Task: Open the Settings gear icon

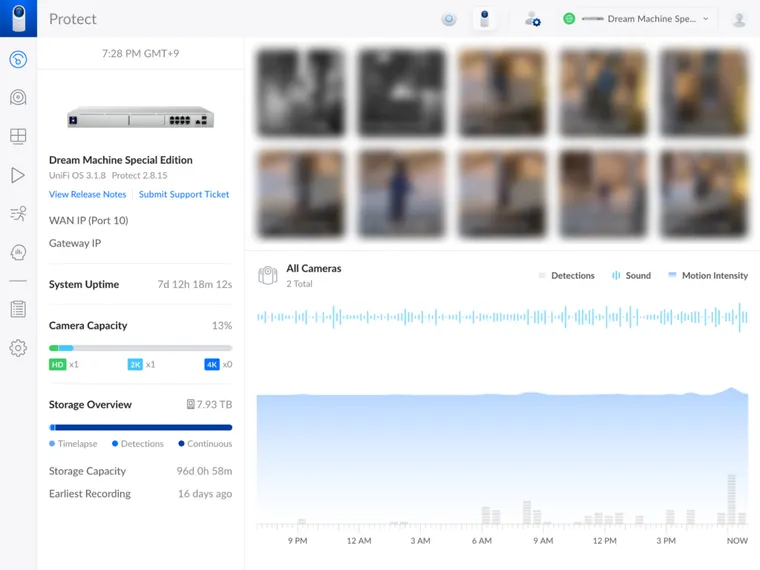Action: 18,348
